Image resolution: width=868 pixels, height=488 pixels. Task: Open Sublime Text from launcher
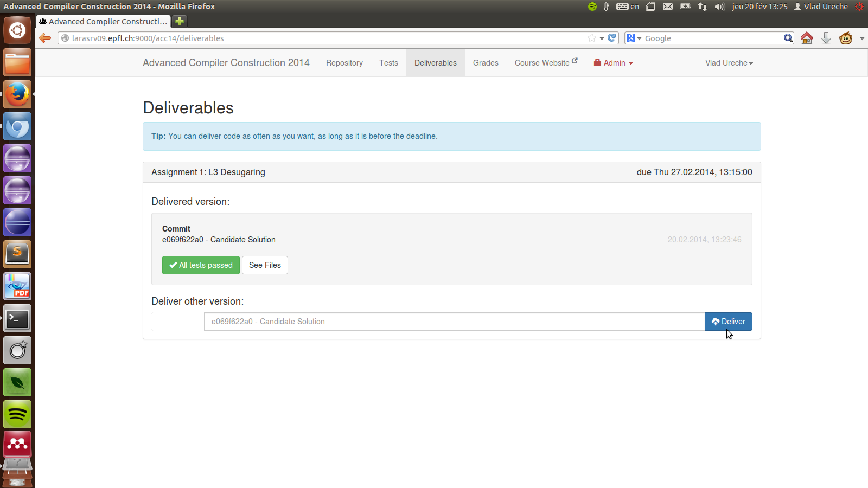17,254
